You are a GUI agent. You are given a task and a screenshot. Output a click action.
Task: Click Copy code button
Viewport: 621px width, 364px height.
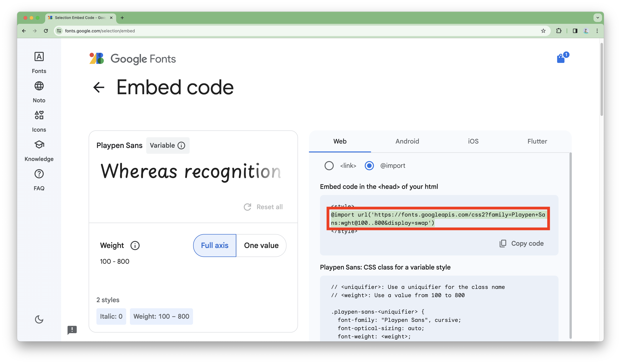pyautogui.click(x=521, y=243)
